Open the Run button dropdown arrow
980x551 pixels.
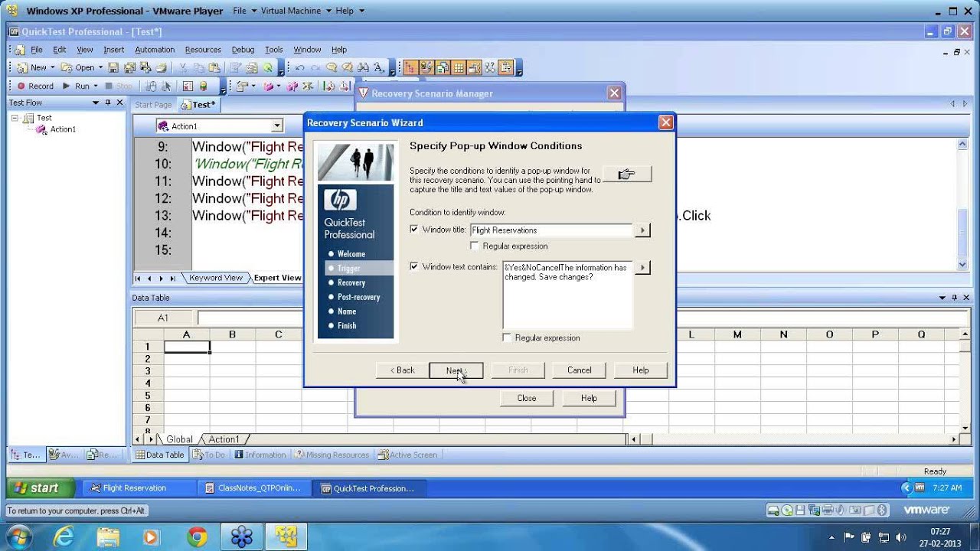click(96, 86)
